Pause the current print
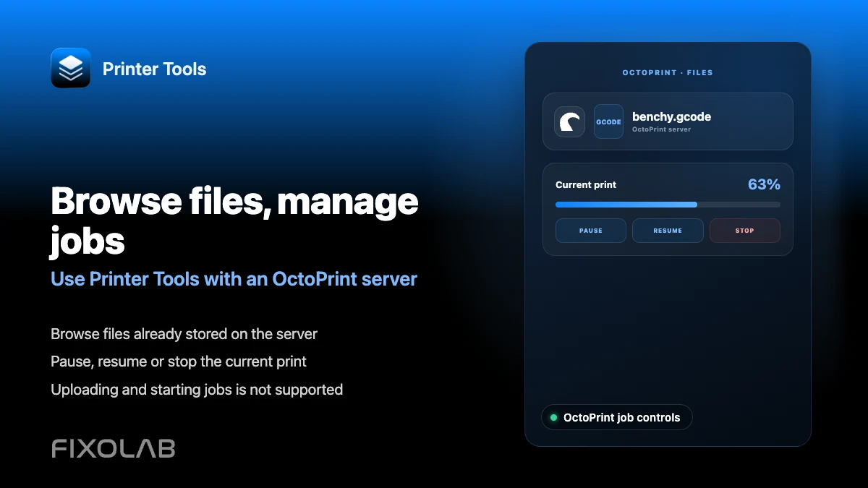Screen dimensions: 868x488 pos(591,231)
